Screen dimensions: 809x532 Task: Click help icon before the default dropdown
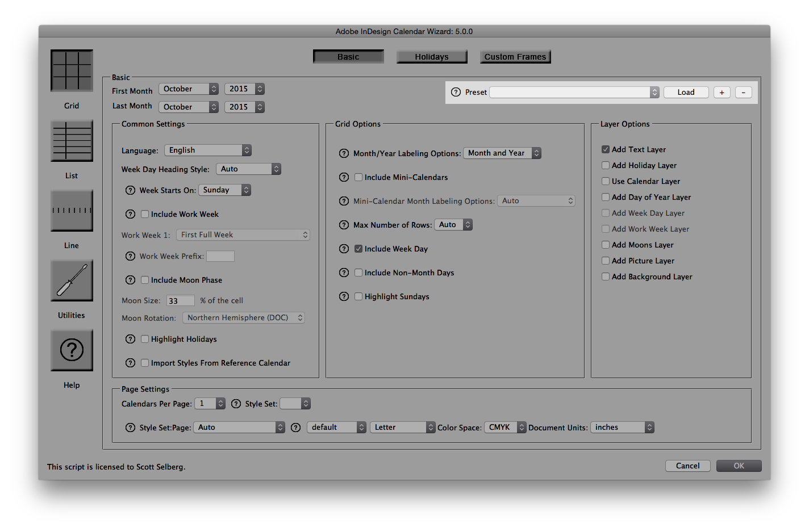[x=295, y=428]
